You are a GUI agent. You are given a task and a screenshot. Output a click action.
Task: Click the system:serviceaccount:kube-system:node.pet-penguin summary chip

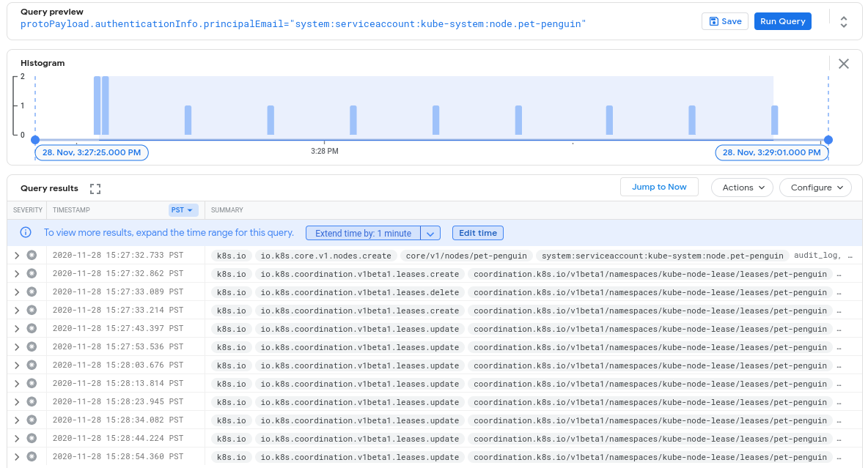tap(663, 256)
